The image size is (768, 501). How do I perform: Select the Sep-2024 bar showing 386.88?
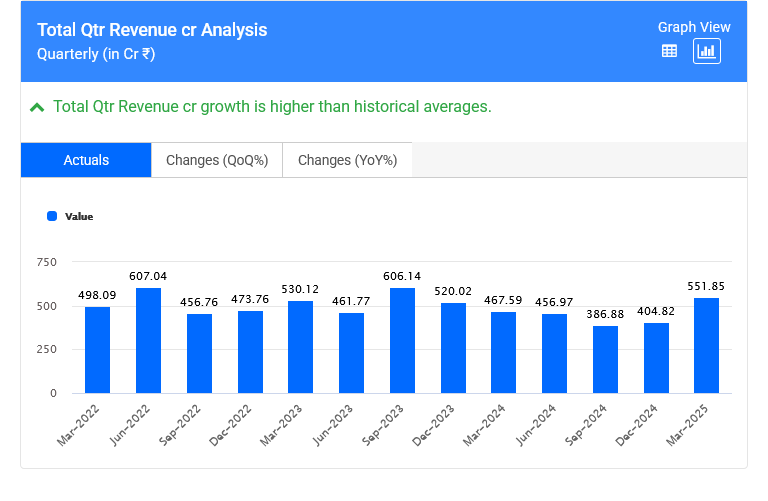click(x=605, y=360)
